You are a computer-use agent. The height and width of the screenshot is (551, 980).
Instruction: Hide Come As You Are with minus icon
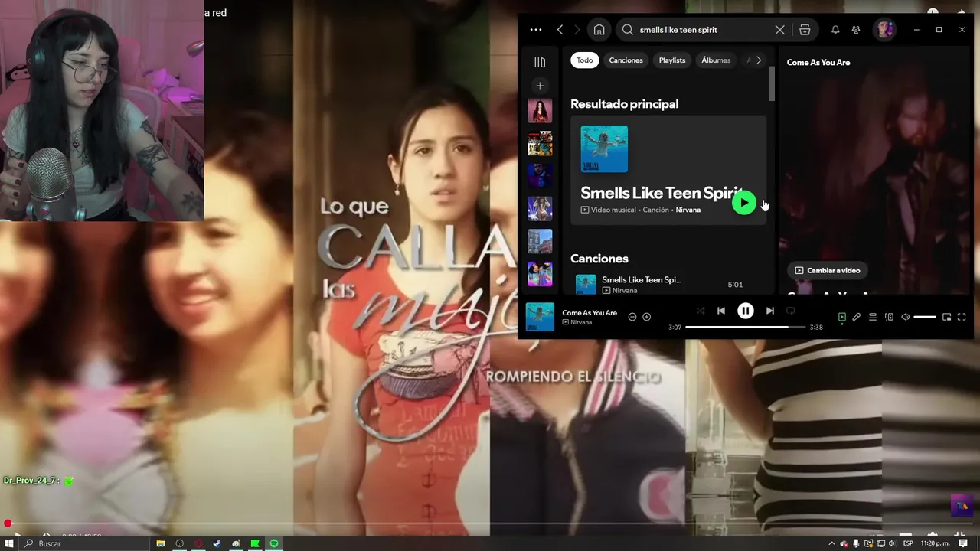[632, 317]
